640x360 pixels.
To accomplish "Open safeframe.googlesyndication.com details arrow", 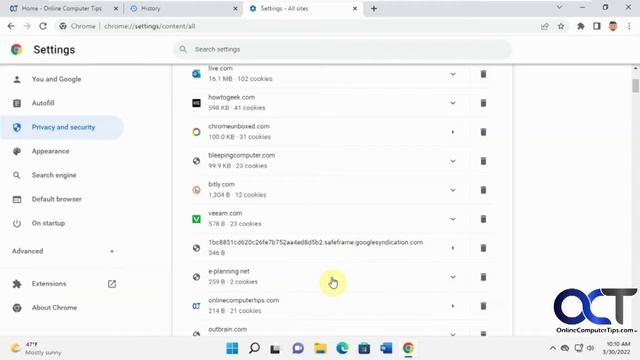I will click(453, 248).
